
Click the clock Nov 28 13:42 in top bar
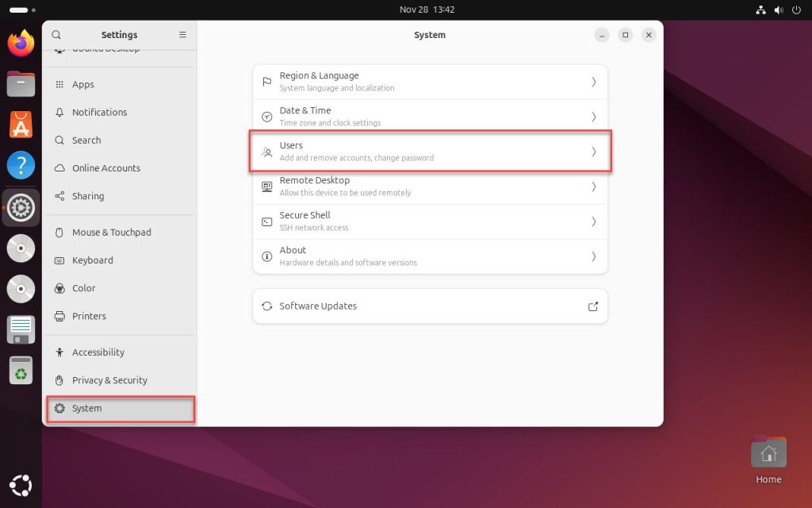click(x=427, y=10)
